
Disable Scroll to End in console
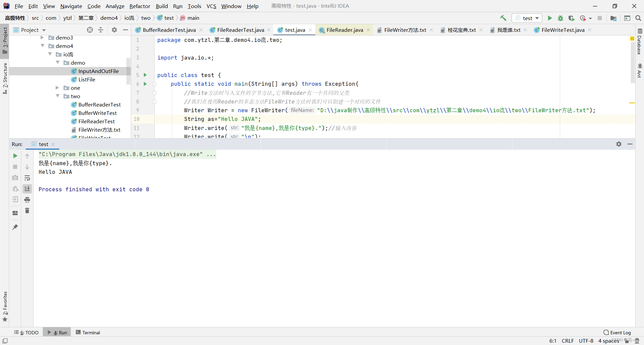click(27, 189)
